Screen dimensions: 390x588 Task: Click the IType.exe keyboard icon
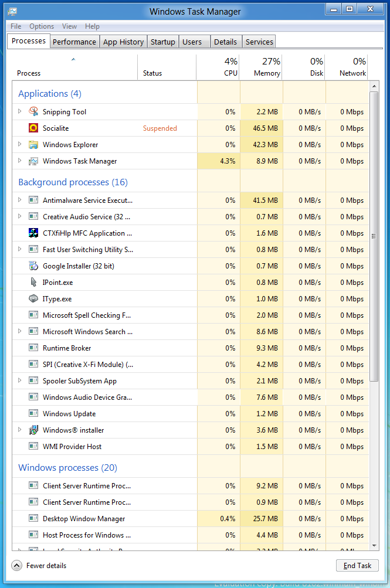[x=33, y=298]
